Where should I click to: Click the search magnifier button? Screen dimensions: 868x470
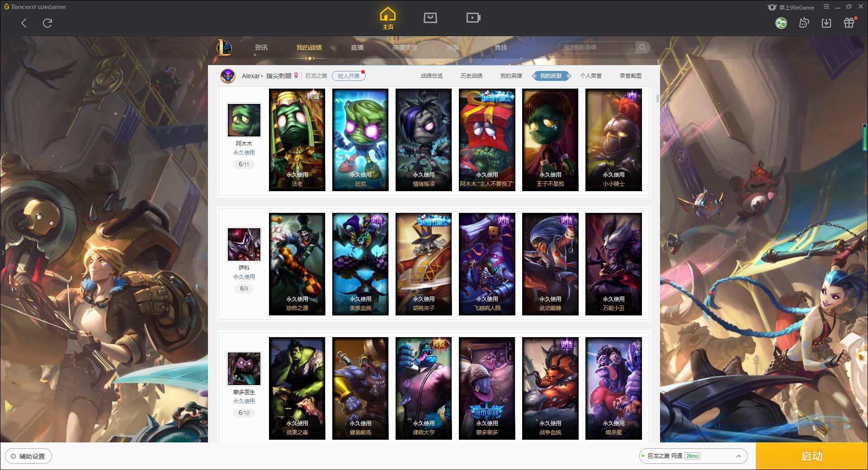coord(642,47)
